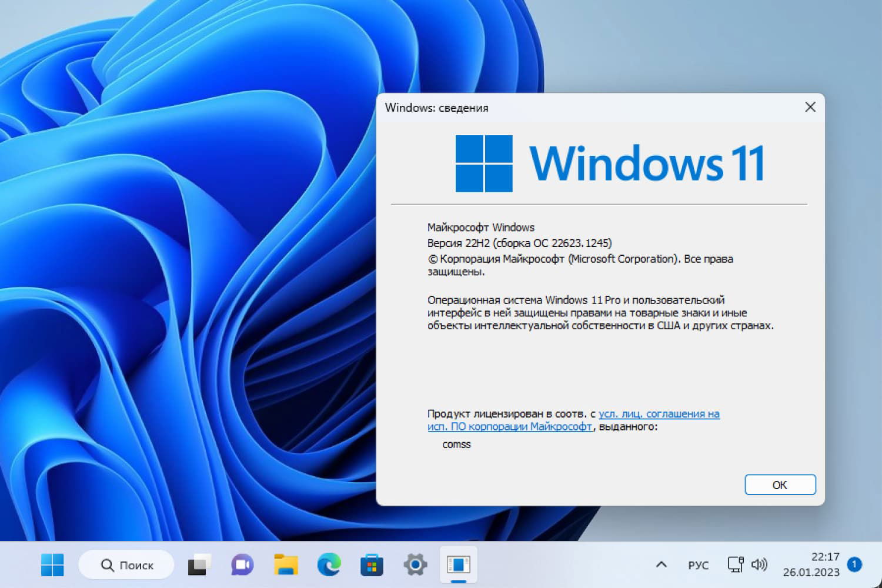Switch input language via РУС indicator
The width and height of the screenshot is (882, 588).
699,565
